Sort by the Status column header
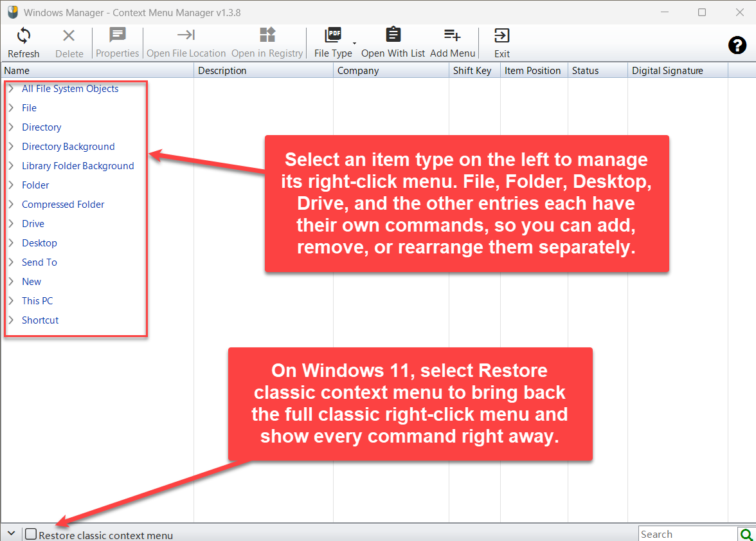This screenshot has height=541, width=756. (598, 71)
